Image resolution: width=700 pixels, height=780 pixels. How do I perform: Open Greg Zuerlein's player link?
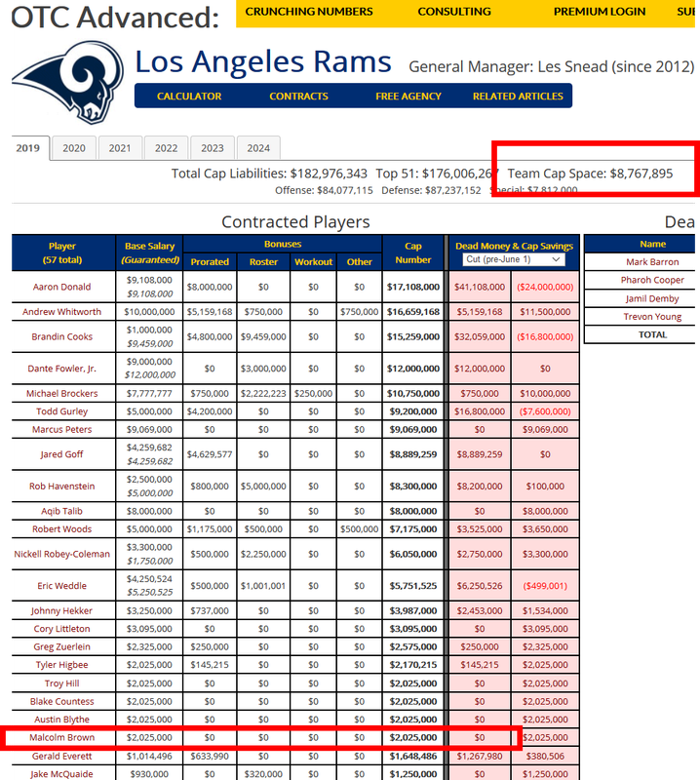pos(61,646)
